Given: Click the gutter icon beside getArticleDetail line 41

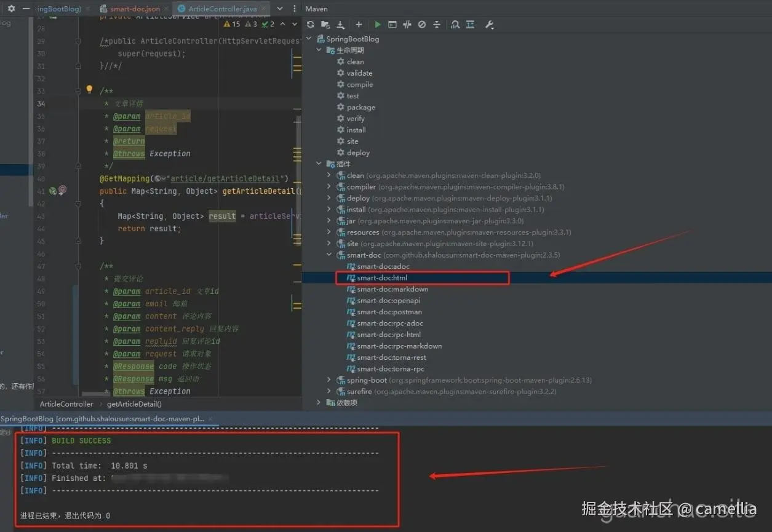Looking at the screenshot, I should (53, 191).
